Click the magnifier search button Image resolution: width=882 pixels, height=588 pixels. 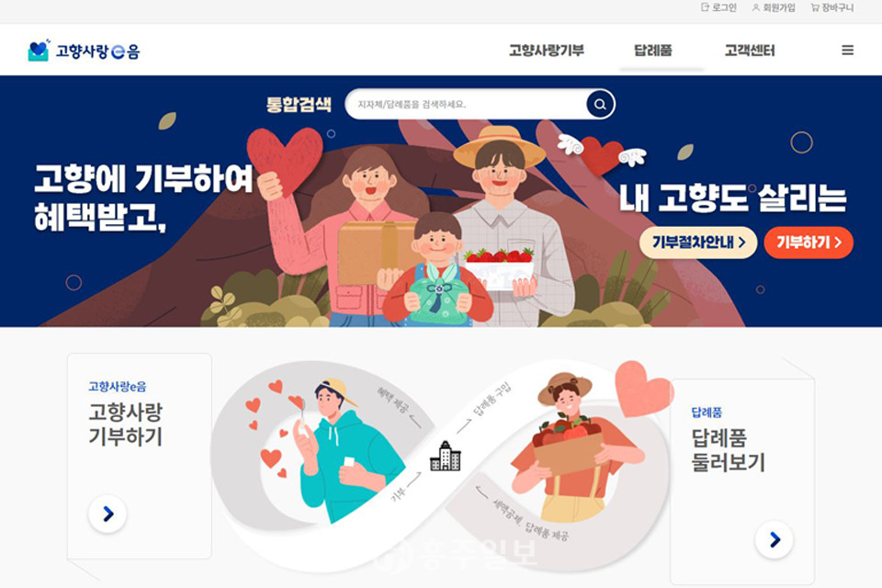(x=600, y=104)
